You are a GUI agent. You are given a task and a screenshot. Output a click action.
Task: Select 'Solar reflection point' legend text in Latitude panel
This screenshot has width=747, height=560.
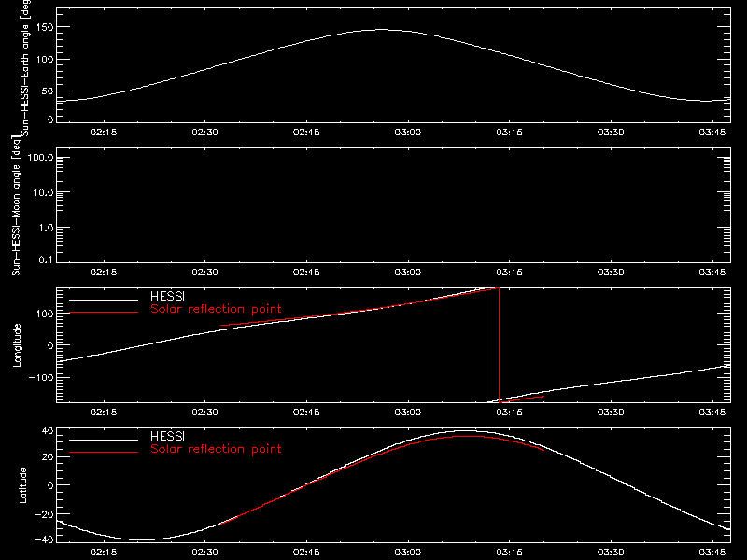[216, 449]
